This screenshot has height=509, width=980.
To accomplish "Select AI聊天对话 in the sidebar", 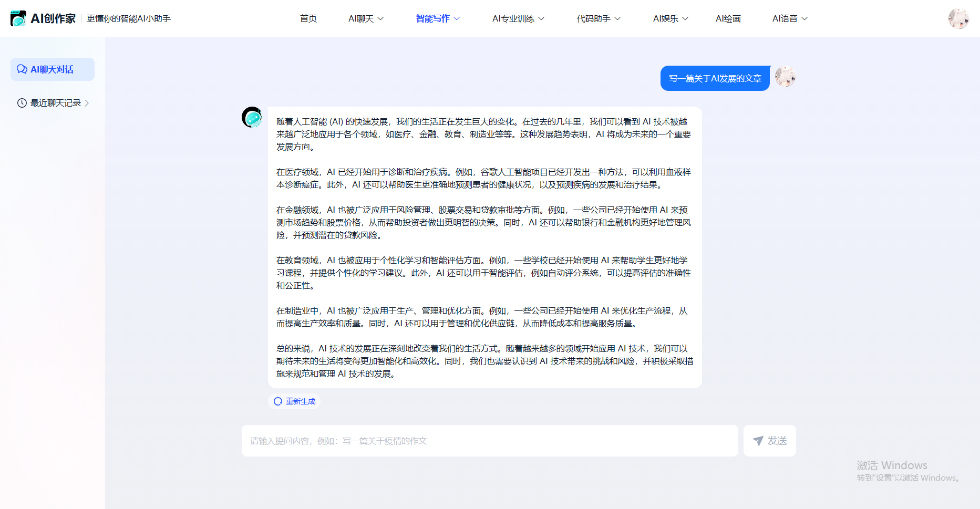I will [53, 69].
